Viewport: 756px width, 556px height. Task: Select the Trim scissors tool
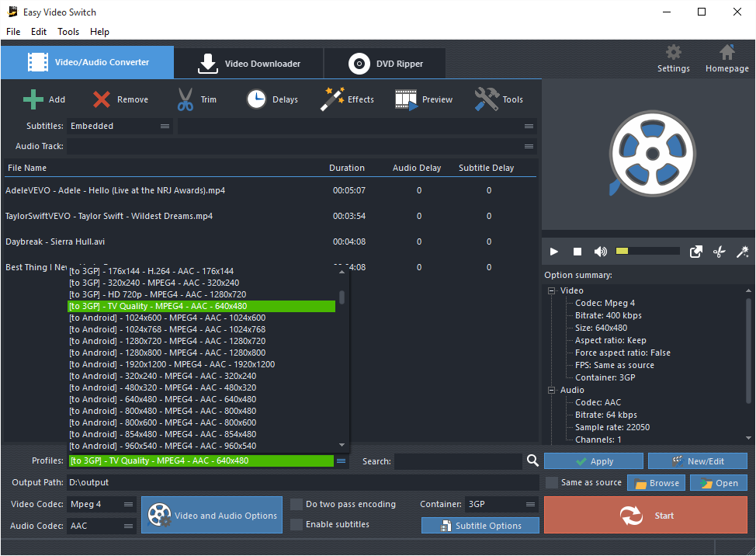(186, 99)
